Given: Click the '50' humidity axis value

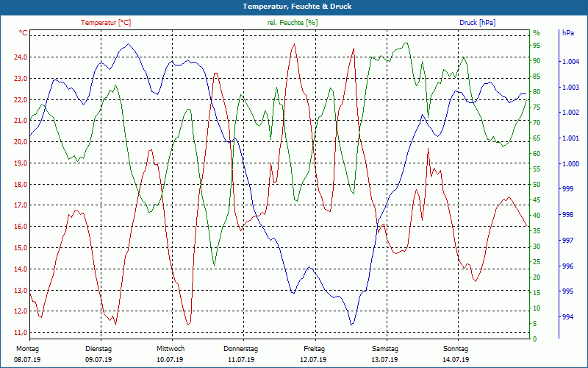Looking at the screenshot, I should tap(537, 185).
